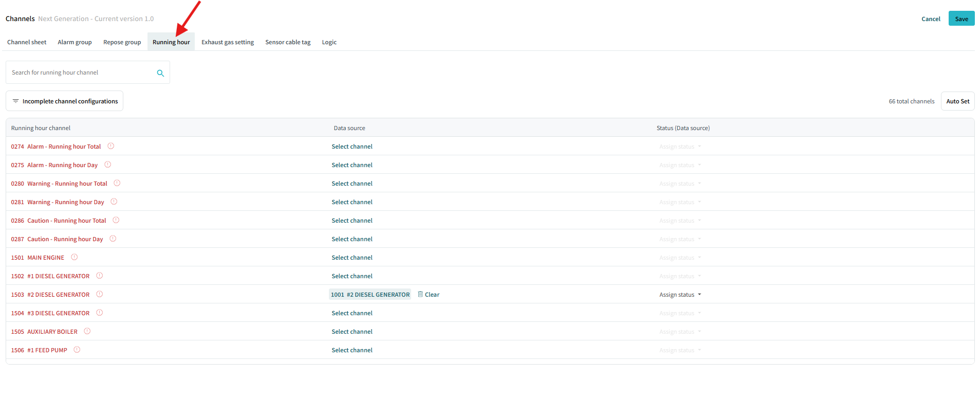Go to Sensor cable tag tab
This screenshot has width=980, height=397.
click(x=288, y=42)
